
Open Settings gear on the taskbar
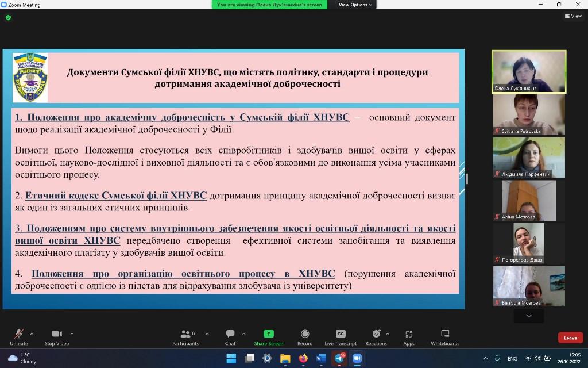[x=267, y=359]
